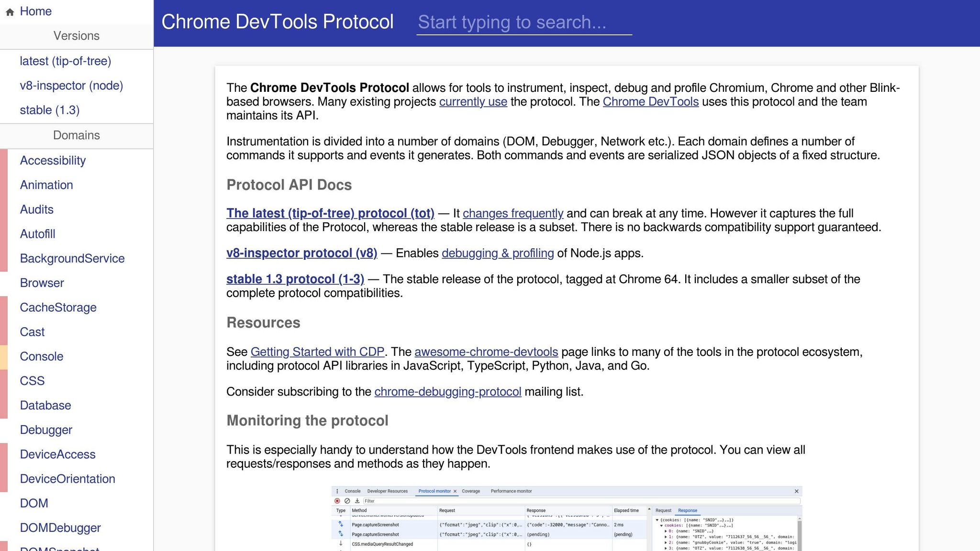
Task: Close the DevTools drawer using the far-right x
Action: pyautogui.click(x=797, y=491)
